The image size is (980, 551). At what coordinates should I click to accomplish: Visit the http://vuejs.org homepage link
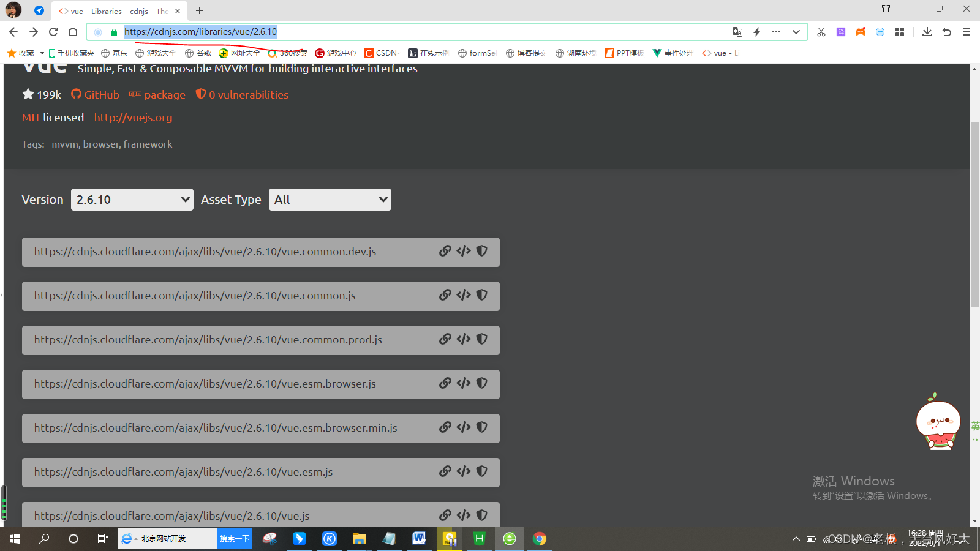point(133,118)
